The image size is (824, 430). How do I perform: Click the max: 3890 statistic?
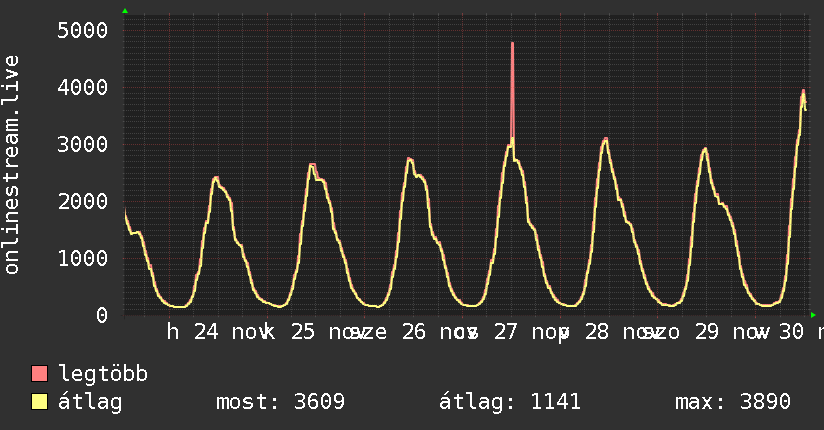click(x=733, y=402)
